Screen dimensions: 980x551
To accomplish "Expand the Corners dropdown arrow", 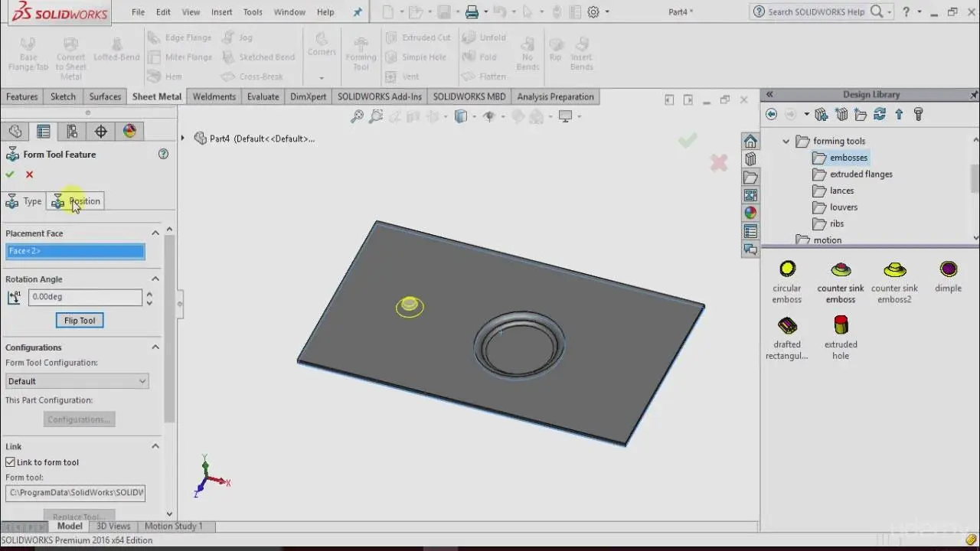I will pos(322,77).
